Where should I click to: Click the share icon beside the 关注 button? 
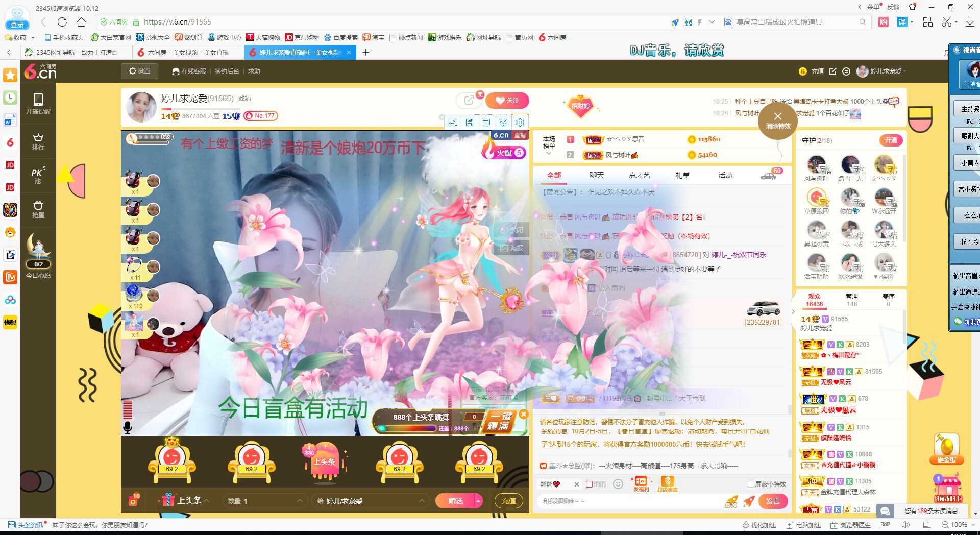[x=469, y=101]
